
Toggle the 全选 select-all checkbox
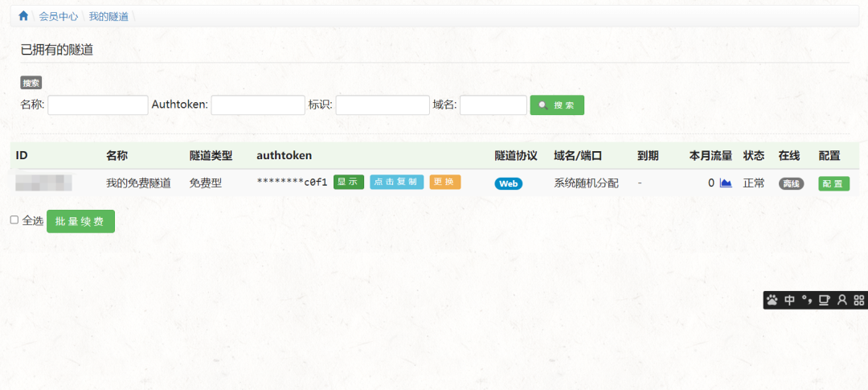(14, 220)
